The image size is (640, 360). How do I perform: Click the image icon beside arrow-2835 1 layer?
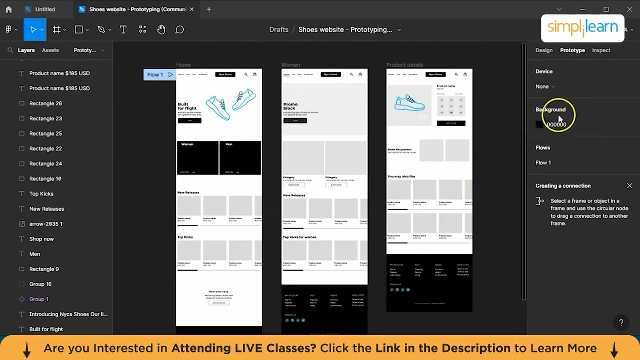pos(22,224)
